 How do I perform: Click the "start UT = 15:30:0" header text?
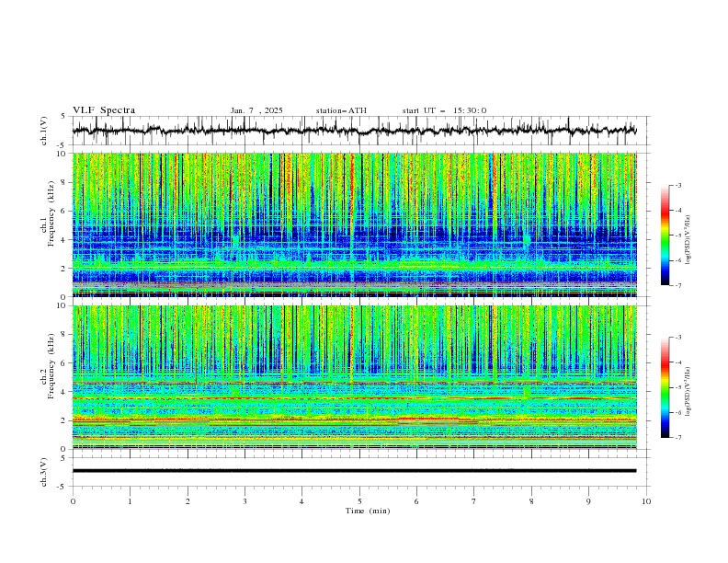(444, 110)
